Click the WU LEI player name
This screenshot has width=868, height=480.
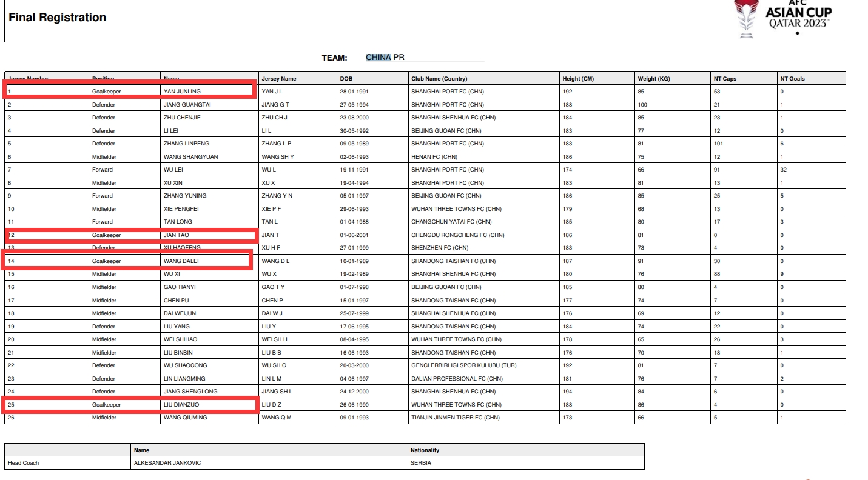tap(173, 170)
